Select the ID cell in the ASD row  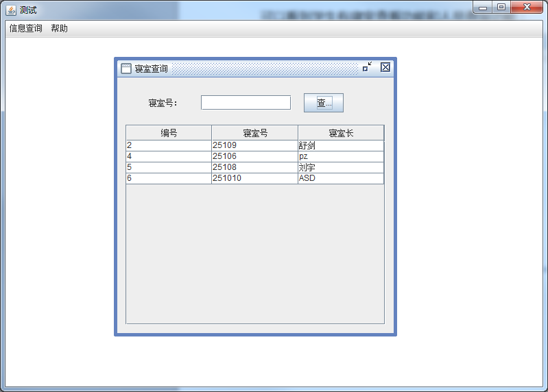[169, 178]
